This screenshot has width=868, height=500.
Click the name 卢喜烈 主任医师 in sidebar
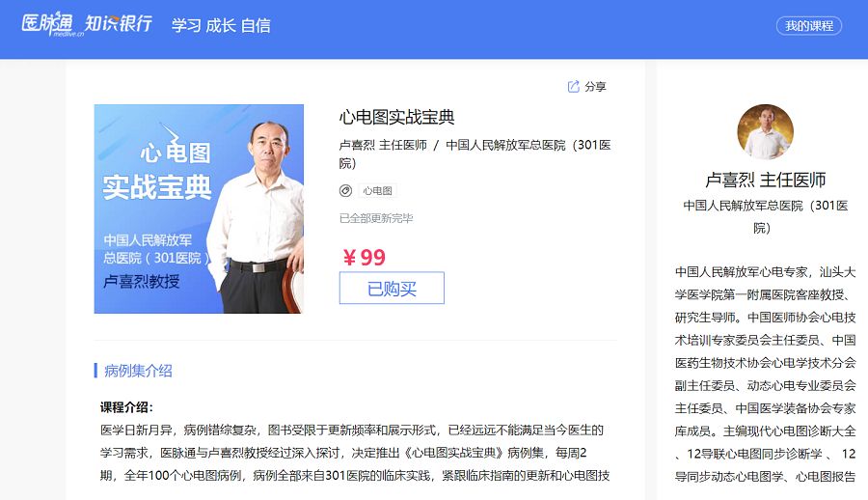click(x=765, y=180)
